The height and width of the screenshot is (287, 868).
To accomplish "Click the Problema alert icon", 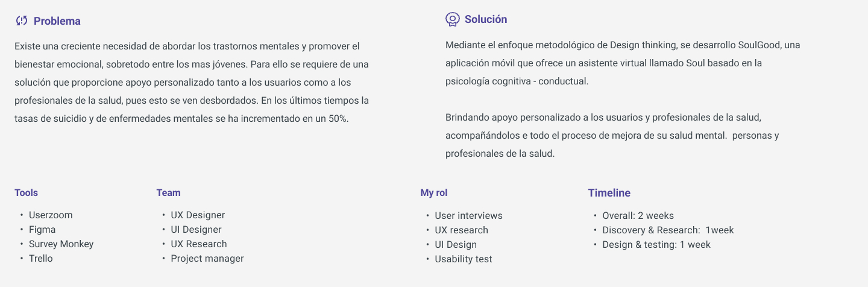I will coord(22,21).
